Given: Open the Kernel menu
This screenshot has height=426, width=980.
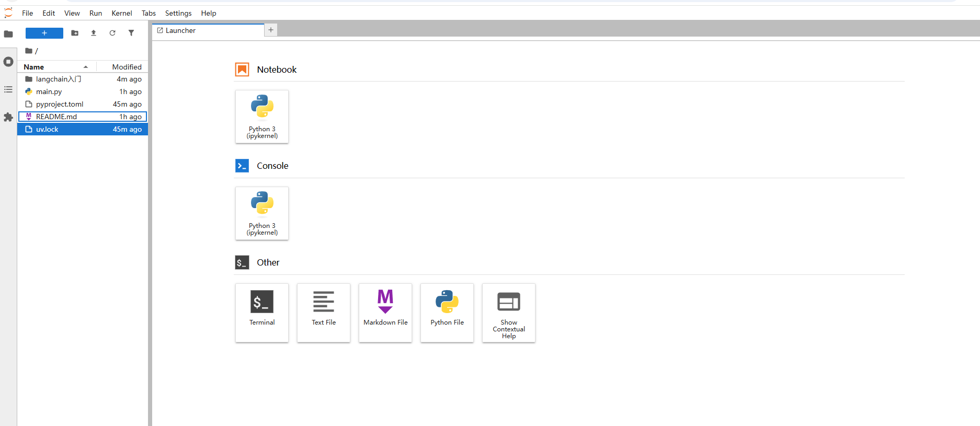Looking at the screenshot, I should point(122,13).
